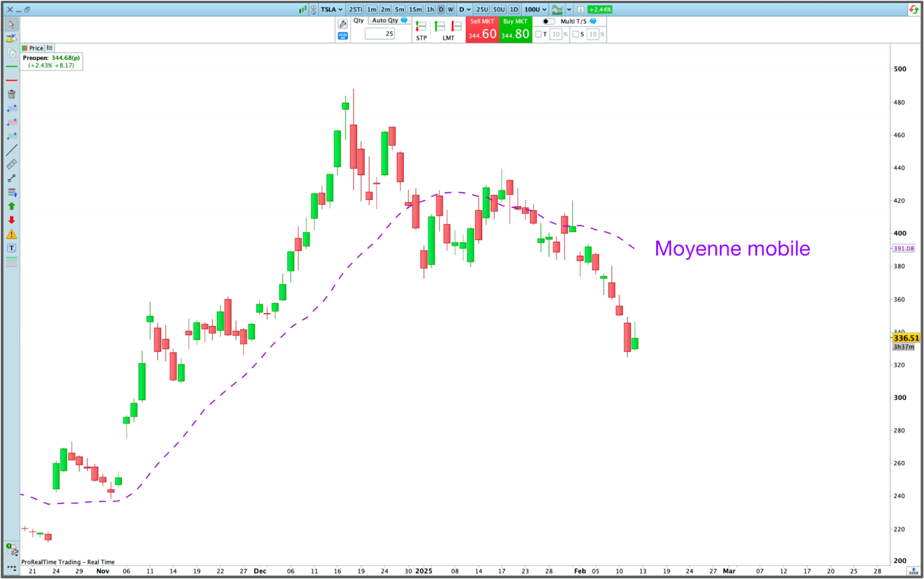Screen dimensions: 924x579
Task: Switch to the 1h timeframe
Action: click(430, 9)
